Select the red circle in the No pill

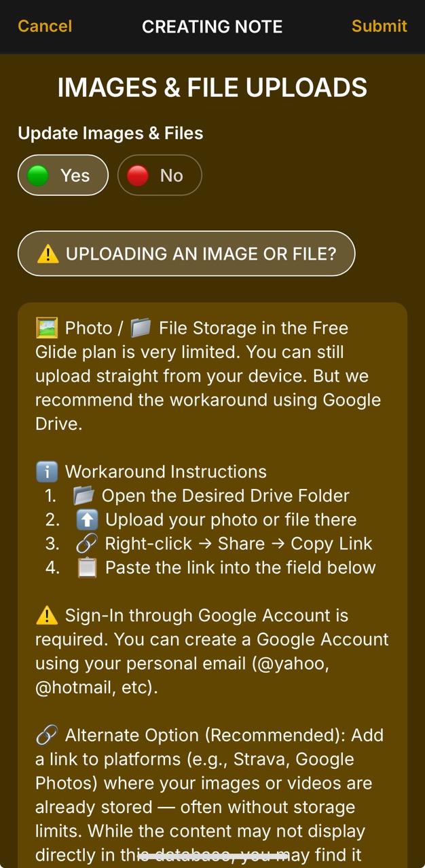point(138,175)
